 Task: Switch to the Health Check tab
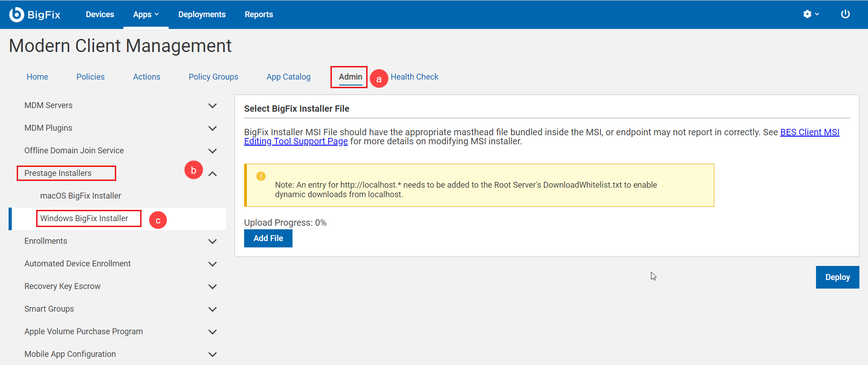[x=414, y=77]
